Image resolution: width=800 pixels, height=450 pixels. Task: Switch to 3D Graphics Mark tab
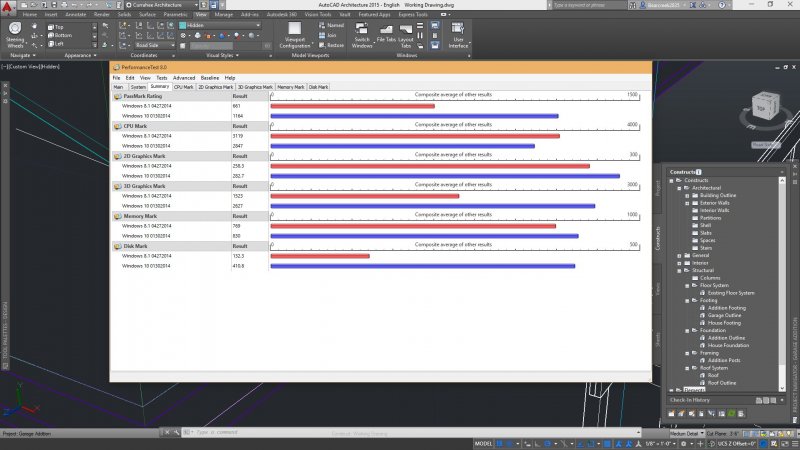pos(255,87)
